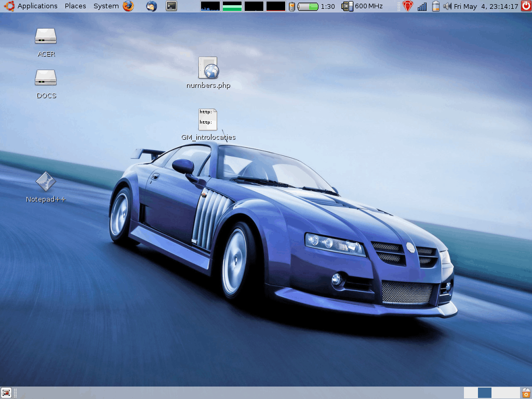
Task: Switch to the first workspace
Action: pos(471,393)
